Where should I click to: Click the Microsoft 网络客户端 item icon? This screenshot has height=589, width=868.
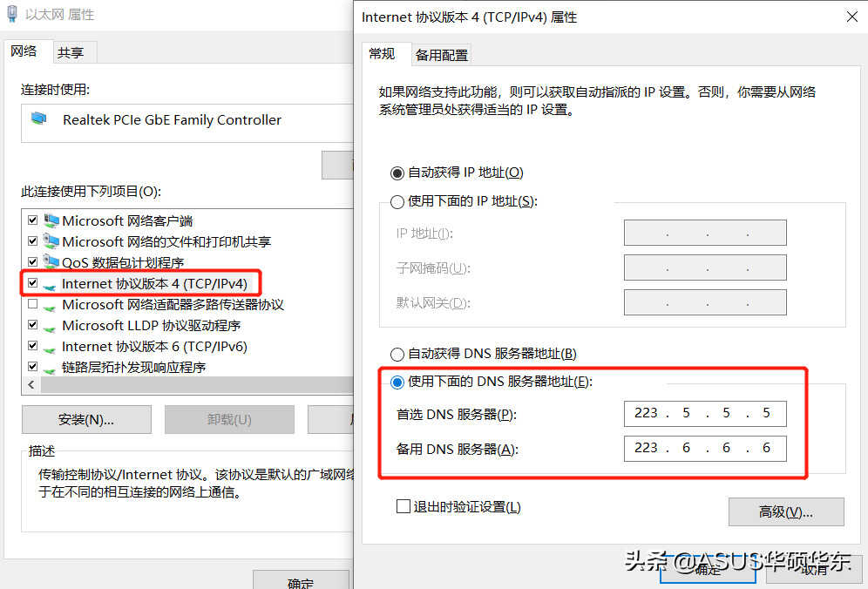tap(51, 220)
